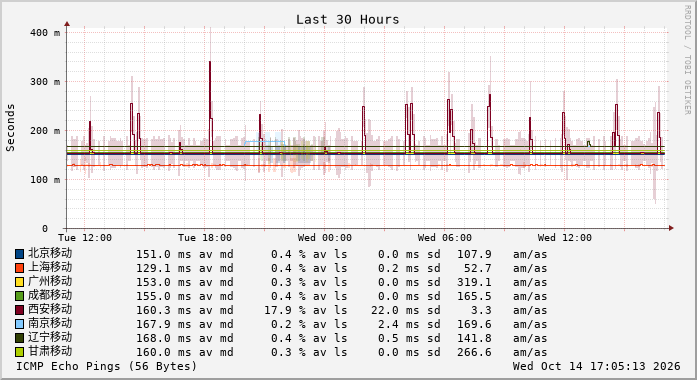Click the 'Wed 00:00' time axis label
Viewport: 697px width, 380px height.
coord(324,238)
